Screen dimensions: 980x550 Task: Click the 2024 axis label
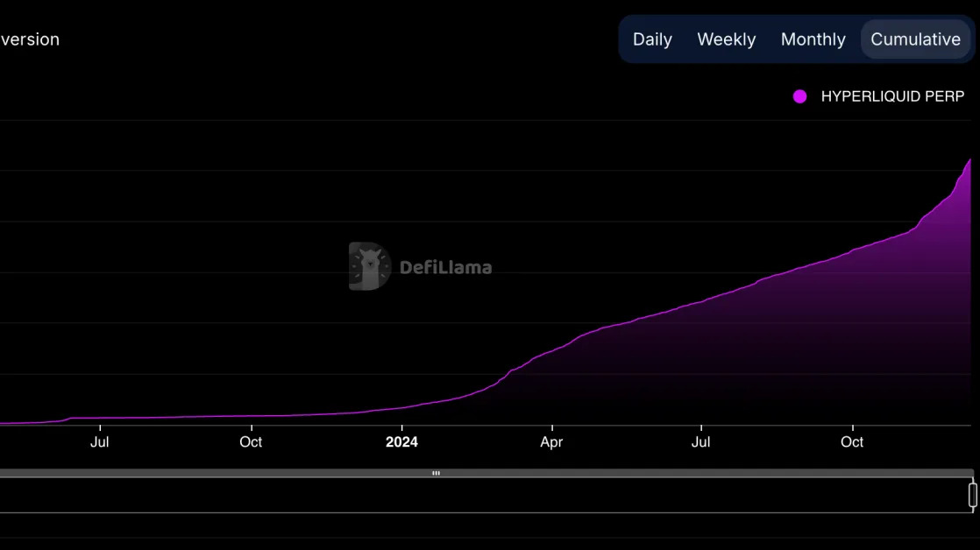pyautogui.click(x=401, y=442)
